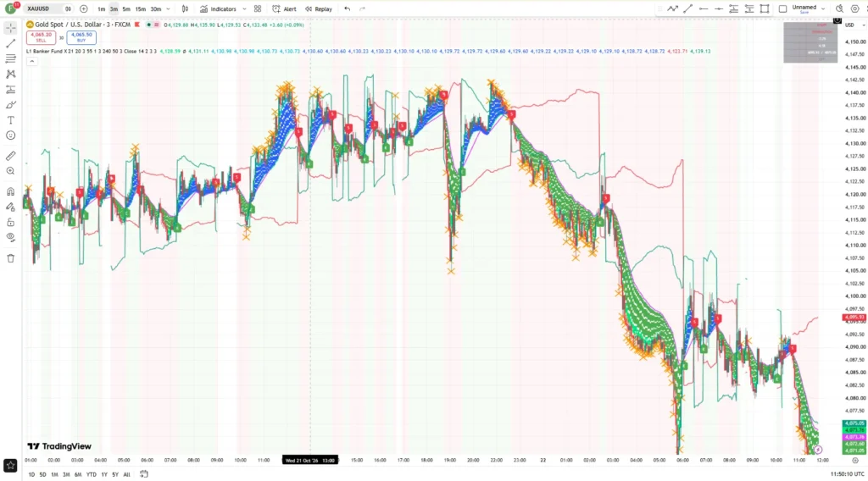868x481 pixels.
Task: Collapse the indicator legend chevron
Action: pos(32,61)
